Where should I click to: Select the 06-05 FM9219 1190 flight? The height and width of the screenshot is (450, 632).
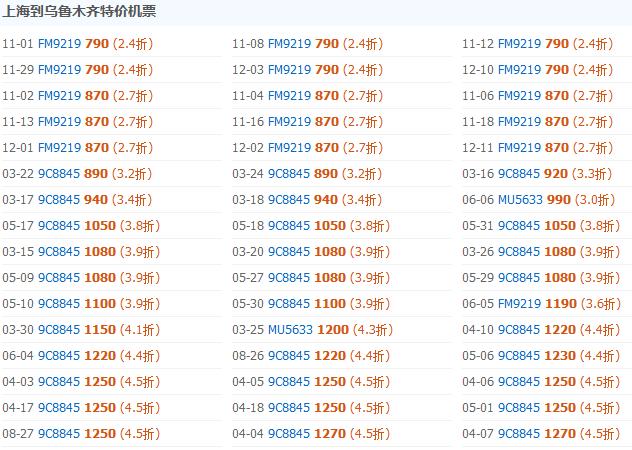(542, 304)
